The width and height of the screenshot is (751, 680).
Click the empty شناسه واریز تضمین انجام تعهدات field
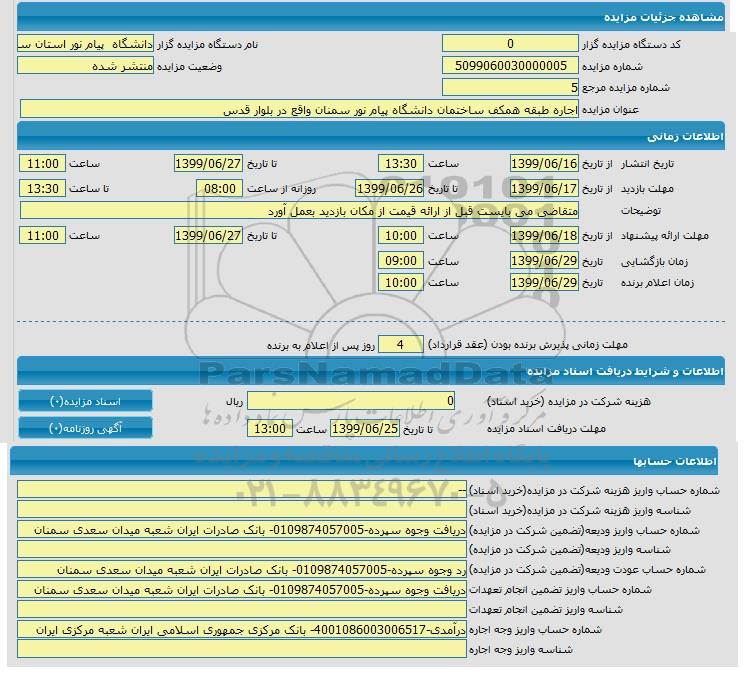pyautogui.click(x=242, y=609)
